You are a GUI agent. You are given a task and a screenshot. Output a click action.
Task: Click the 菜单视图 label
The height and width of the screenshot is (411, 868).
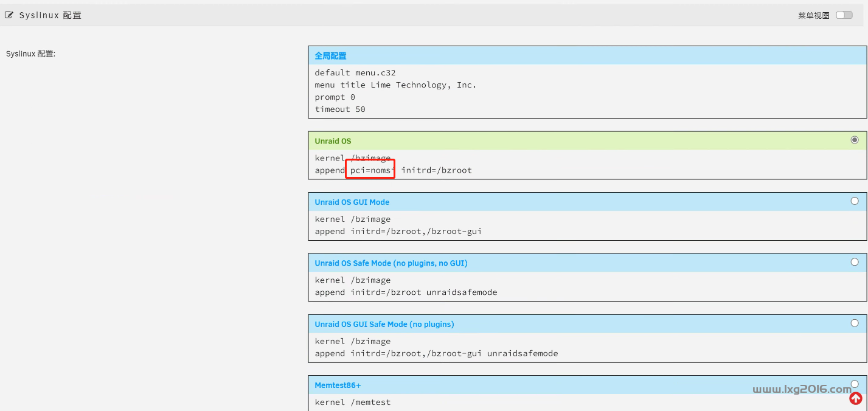[x=814, y=15]
